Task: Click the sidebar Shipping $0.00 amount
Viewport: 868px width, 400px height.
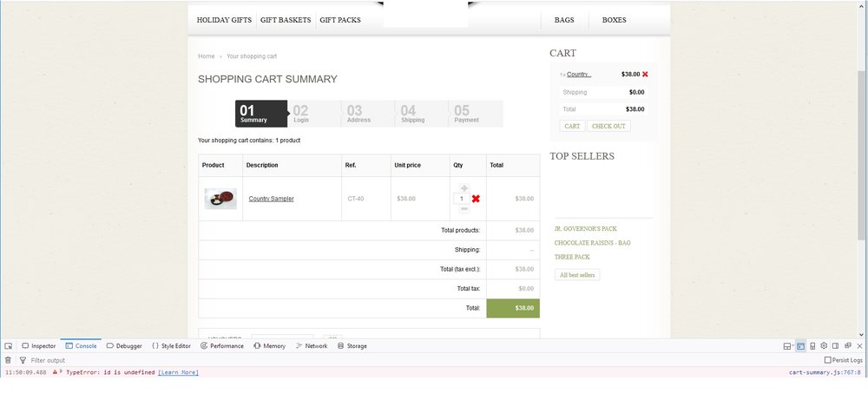Action: click(x=636, y=92)
